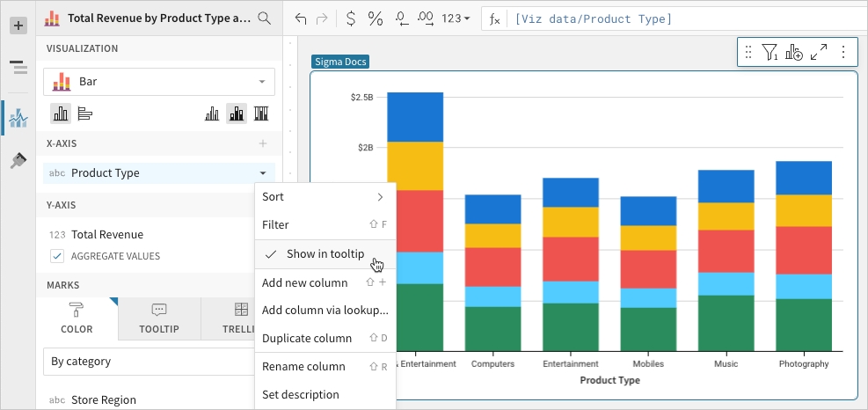Image resolution: width=868 pixels, height=410 pixels.
Task: Choose Duplicate column from menu
Action: (x=307, y=338)
